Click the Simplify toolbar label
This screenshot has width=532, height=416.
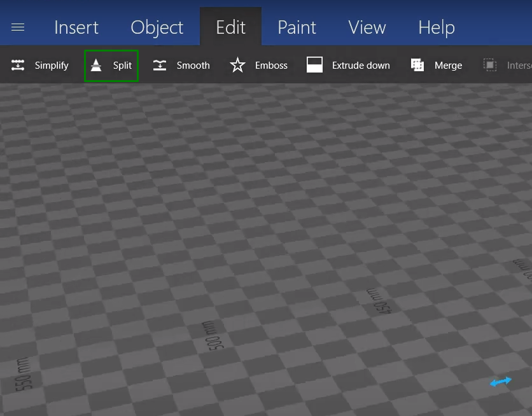[52, 66]
